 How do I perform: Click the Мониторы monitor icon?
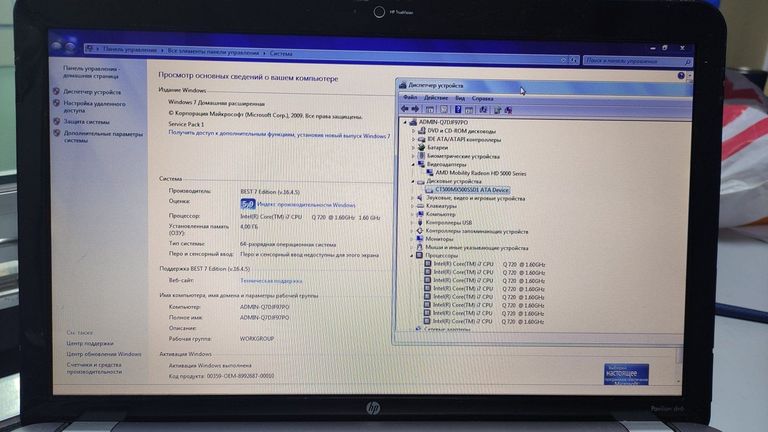pos(419,239)
